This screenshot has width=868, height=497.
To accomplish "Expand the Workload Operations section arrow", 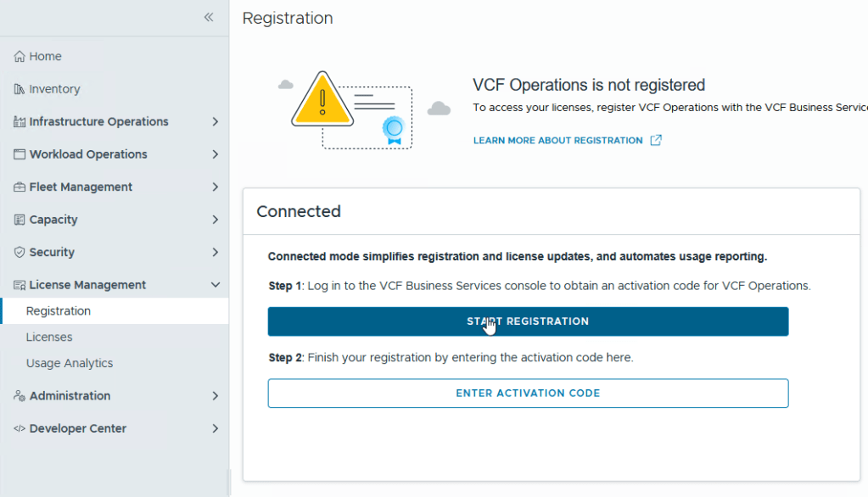I will click(215, 154).
